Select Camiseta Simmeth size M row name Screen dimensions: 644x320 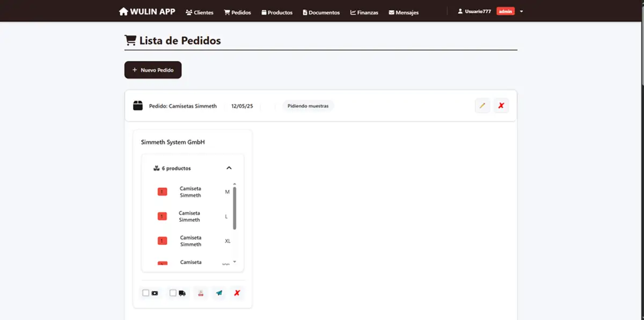click(191, 192)
